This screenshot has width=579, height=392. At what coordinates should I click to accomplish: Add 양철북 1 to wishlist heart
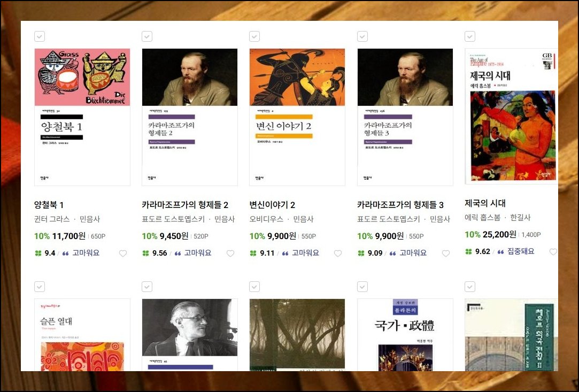click(x=123, y=253)
